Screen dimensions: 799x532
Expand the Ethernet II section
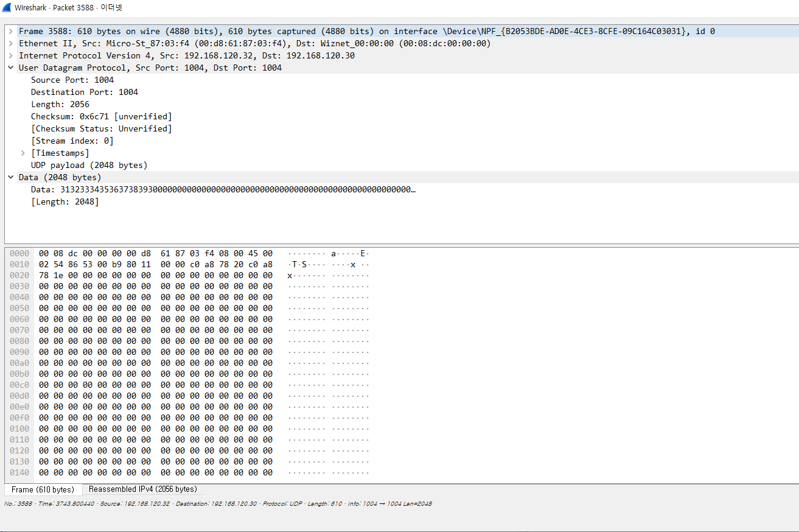coord(11,43)
